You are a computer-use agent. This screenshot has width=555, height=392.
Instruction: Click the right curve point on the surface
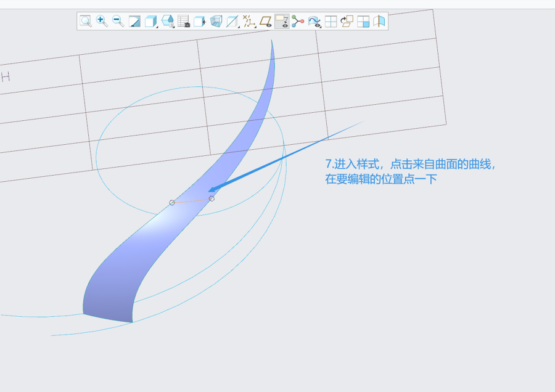click(x=212, y=198)
